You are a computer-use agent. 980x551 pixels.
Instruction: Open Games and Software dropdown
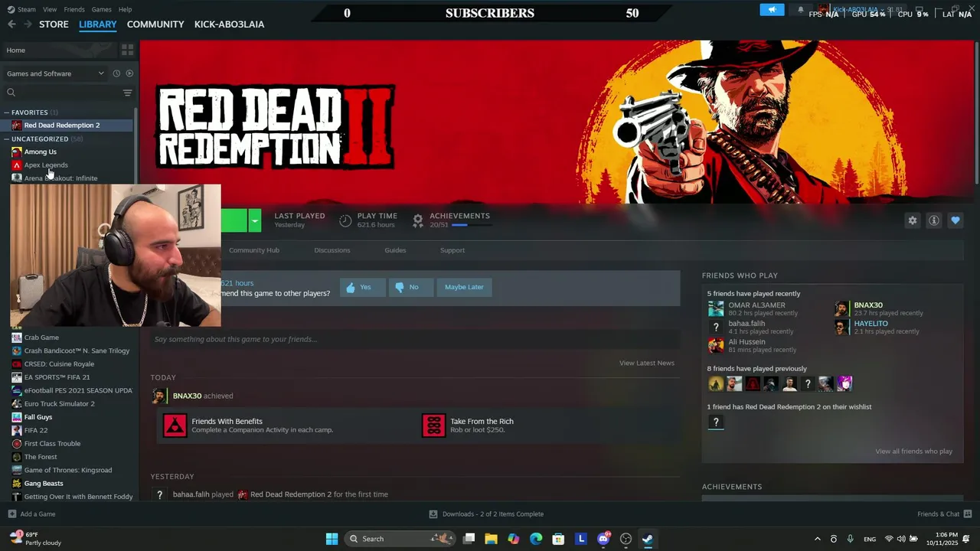(x=55, y=73)
